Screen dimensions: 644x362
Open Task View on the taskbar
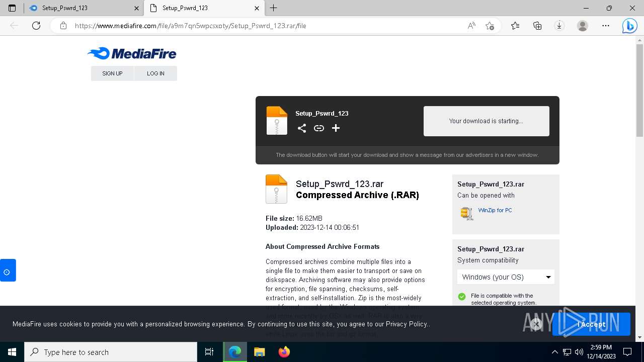coord(209,352)
